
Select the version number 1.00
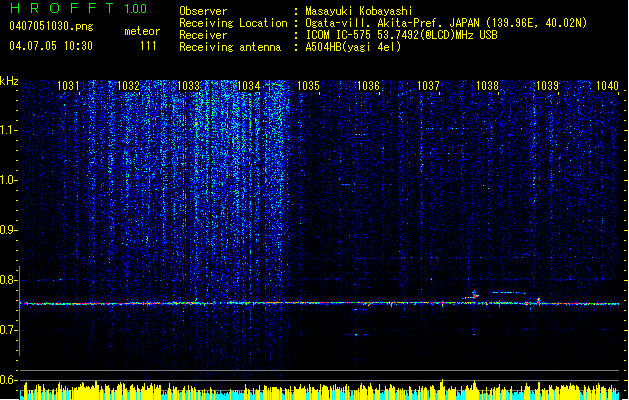pyautogui.click(x=135, y=8)
